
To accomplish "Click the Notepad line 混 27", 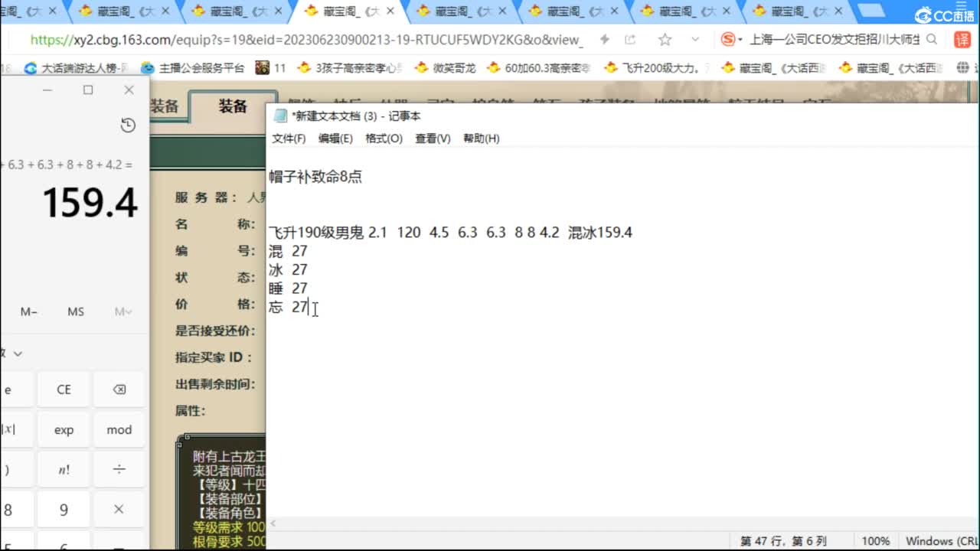I will click(x=288, y=251).
